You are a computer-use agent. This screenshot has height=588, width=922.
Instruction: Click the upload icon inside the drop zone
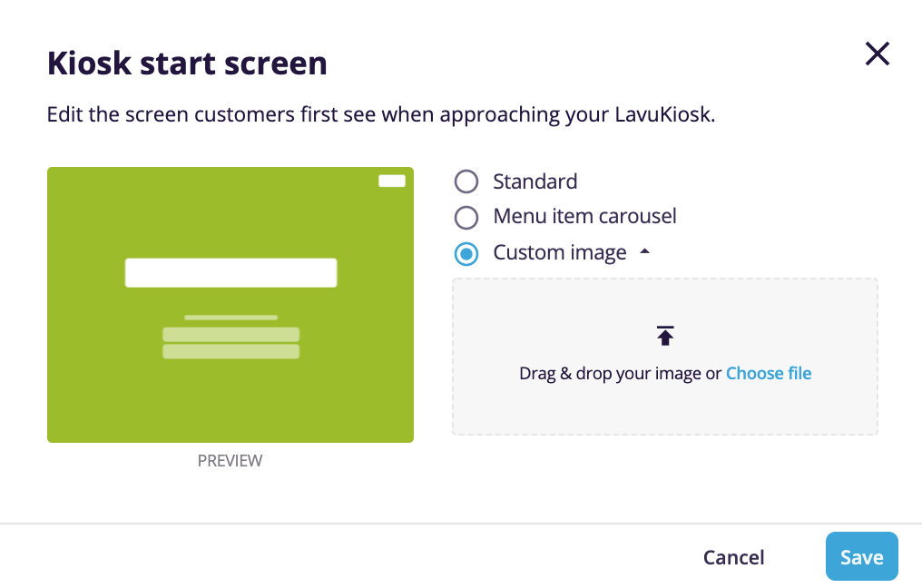pos(665,335)
